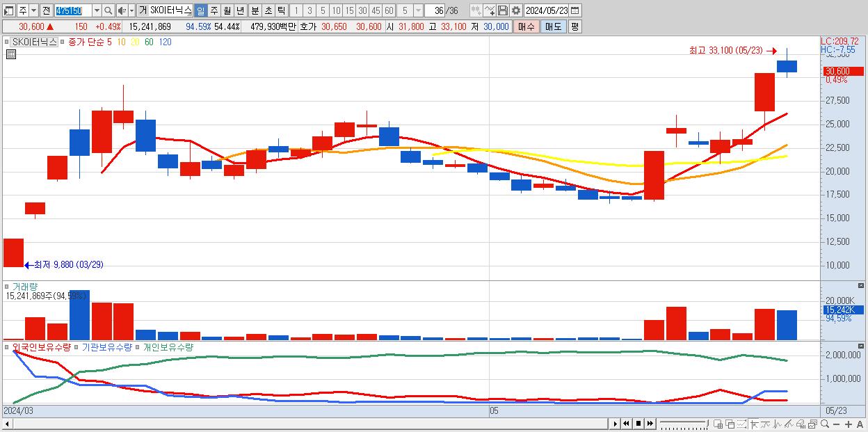Image resolution: width=868 pixels, height=432 pixels.
Task: Click the 30 interval preset button
Action: 362,10
